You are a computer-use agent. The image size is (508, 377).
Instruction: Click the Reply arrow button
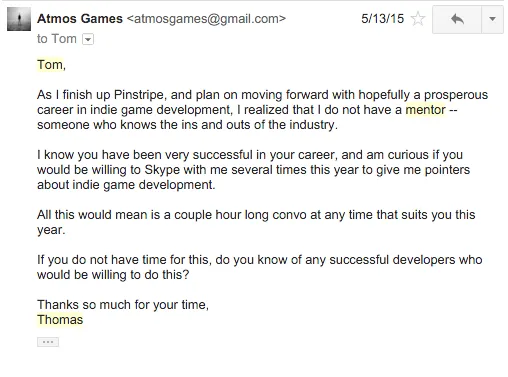point(457,19)
